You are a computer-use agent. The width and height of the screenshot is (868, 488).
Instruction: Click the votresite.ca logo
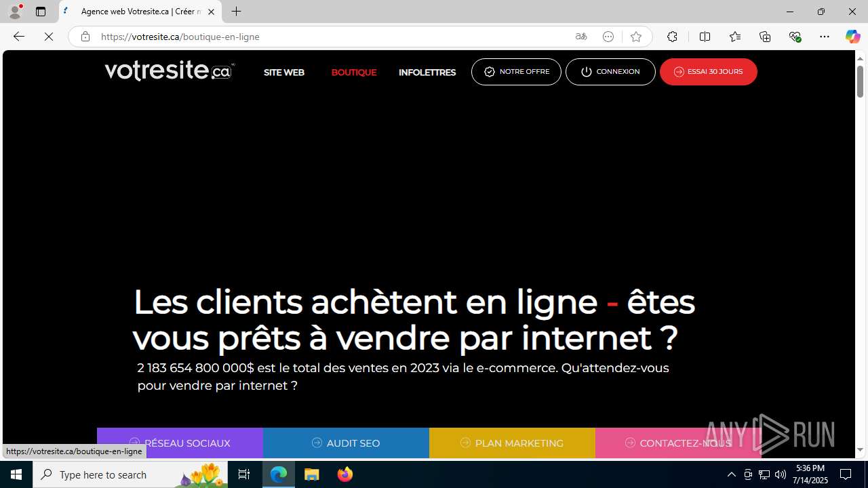coord(170,70)
